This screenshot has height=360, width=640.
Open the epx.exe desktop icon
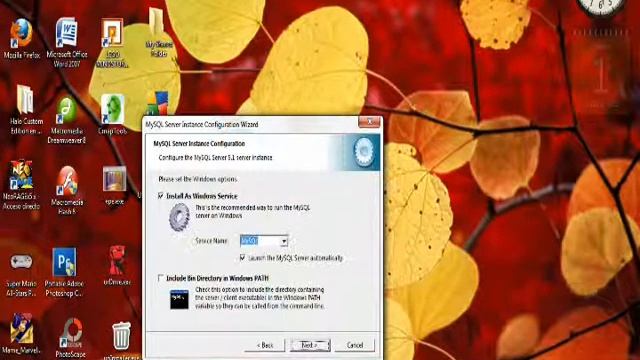tap(114, 186)
